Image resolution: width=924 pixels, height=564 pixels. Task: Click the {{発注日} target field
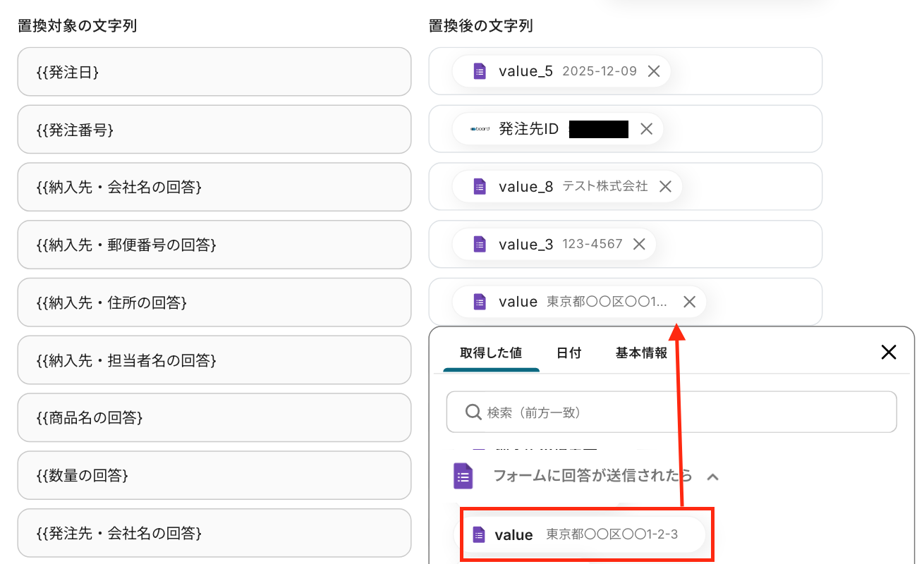pos(214,71)
